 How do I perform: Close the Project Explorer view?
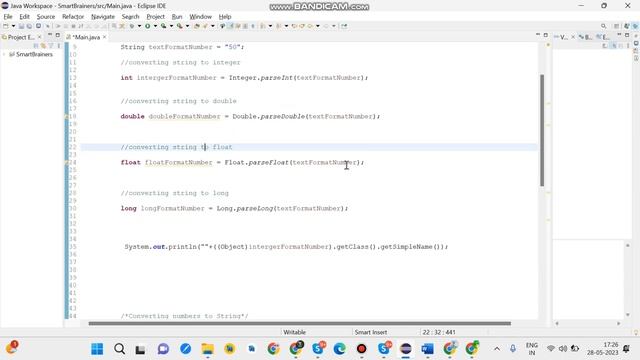pyautogui.click(x=40, y=37)
